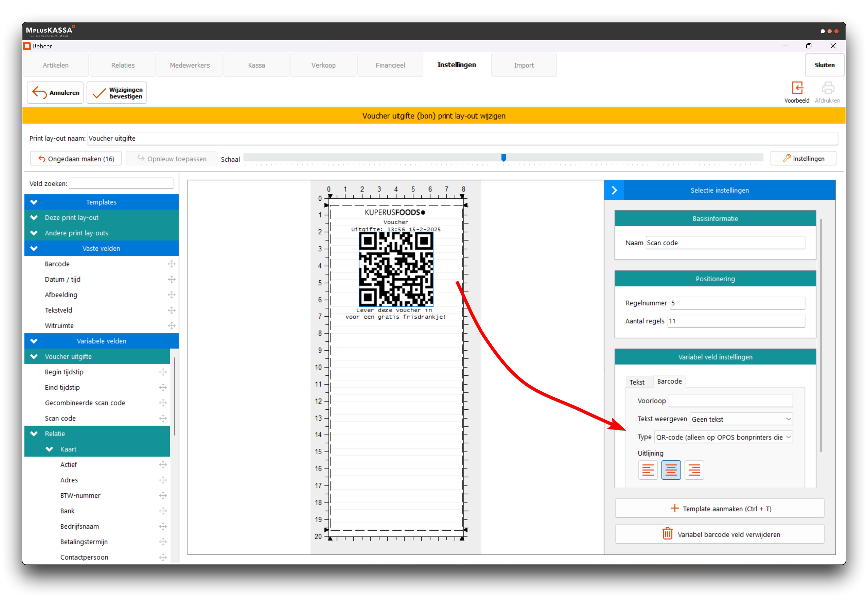Select left alignment for barcode

[648, 470]
